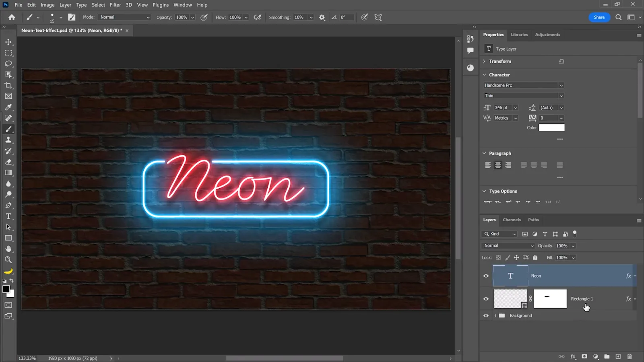This screenshot has width=644, height=362.
Task: Activate the Horizontal Type tool
Action: (8, 216)
